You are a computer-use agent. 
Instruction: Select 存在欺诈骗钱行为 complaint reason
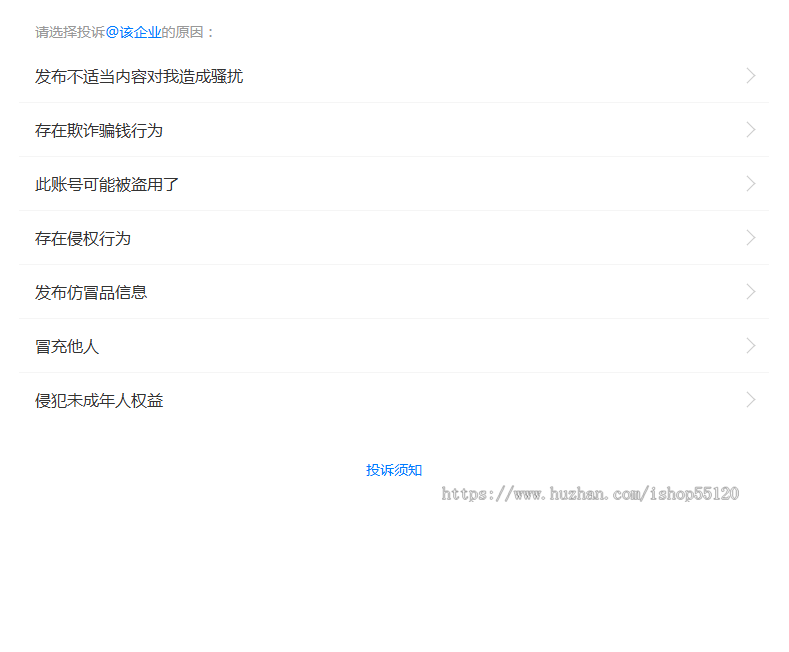coord(393,130)
